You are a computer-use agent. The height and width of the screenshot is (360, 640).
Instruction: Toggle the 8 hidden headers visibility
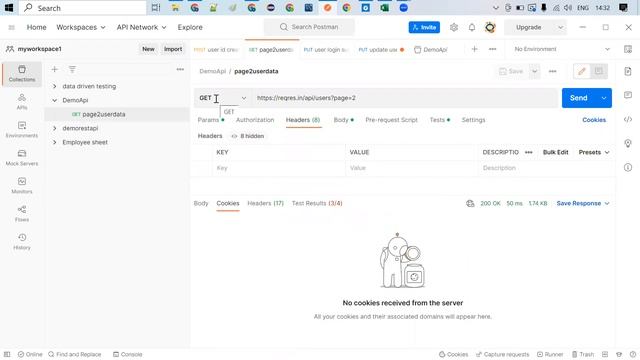[x=248, y=136]
